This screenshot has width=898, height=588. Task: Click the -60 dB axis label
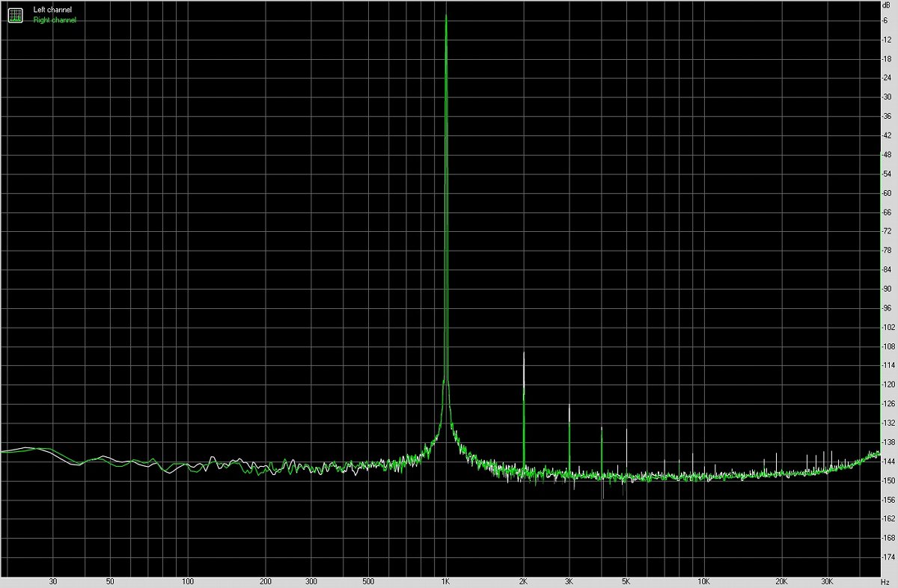pos(888,193)
